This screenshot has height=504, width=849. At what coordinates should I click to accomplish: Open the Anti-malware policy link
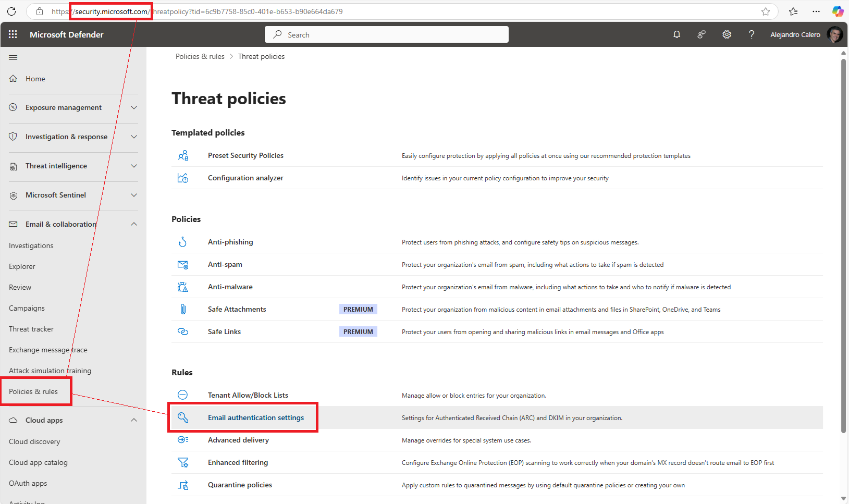230,287
